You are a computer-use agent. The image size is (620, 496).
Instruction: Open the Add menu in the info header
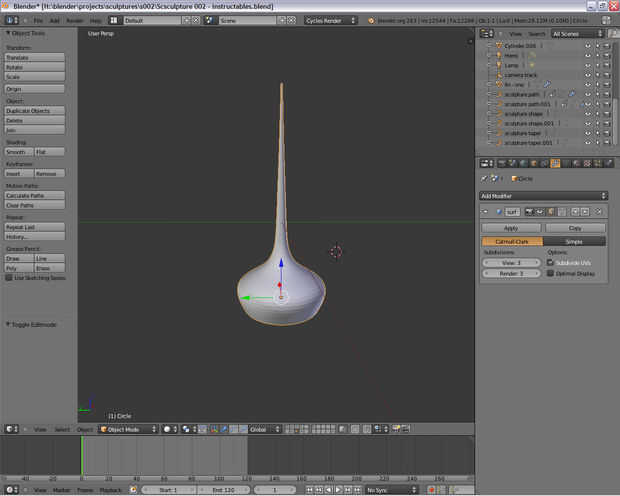tap(55, 21)
